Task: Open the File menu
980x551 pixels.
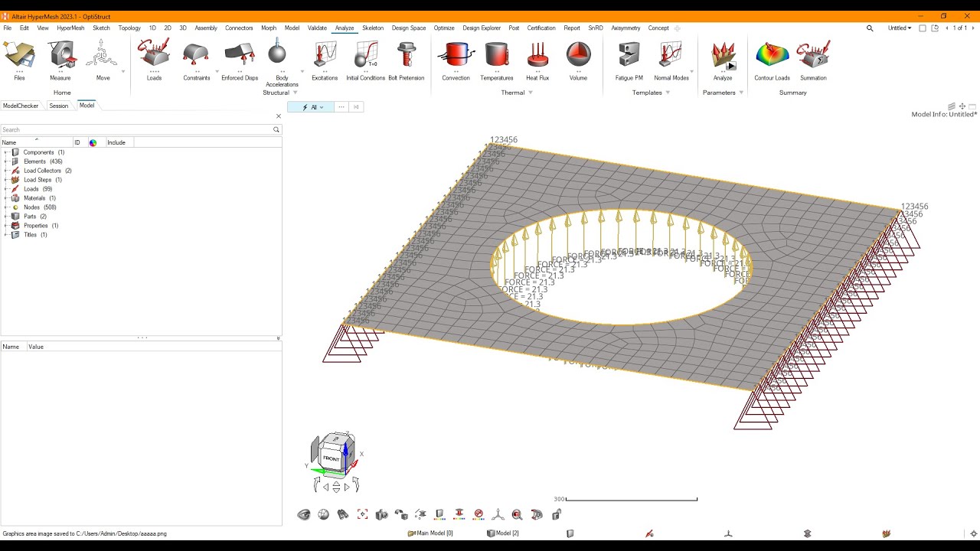Action: pyautogui.click(x=7, y=28)
